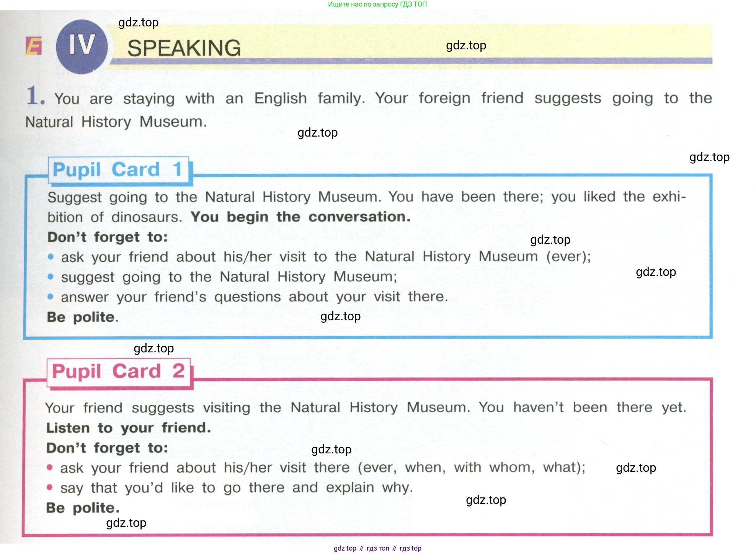Image resolution: width=756 pixels, height=554 pixels.
Task: Click the first blue bullet in Card 1
Action: tap(51, 257)
